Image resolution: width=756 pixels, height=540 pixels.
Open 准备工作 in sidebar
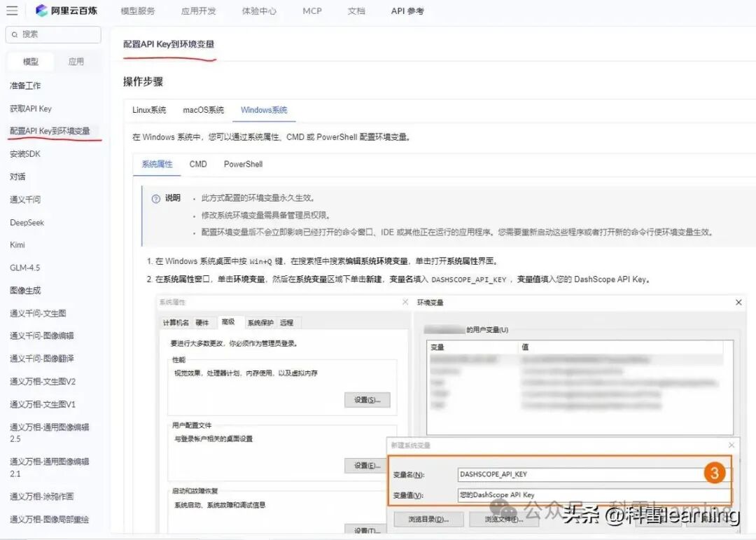25,85
